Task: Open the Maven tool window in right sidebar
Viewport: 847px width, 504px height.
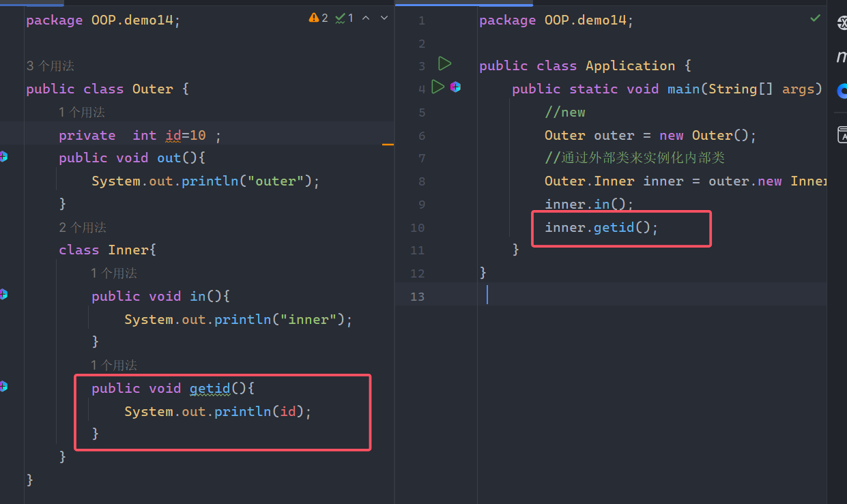Action: click(842, 57)
